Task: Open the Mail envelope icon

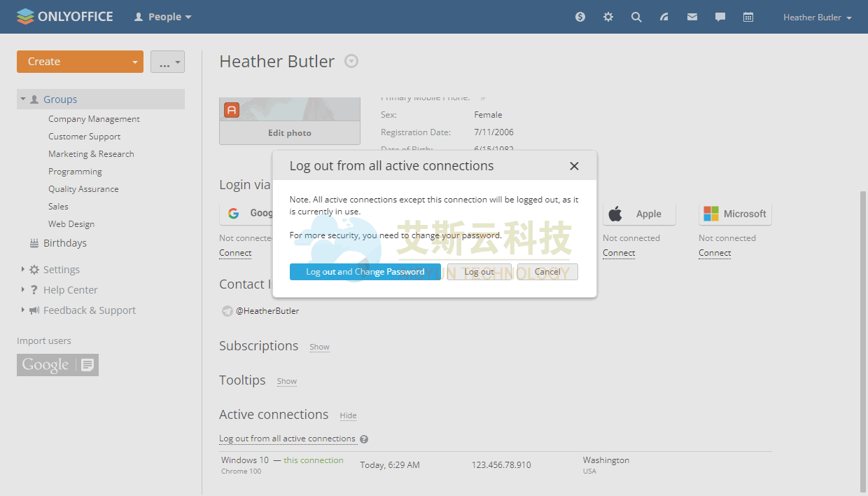Action: pyautogui.click(x=692, y=17)
